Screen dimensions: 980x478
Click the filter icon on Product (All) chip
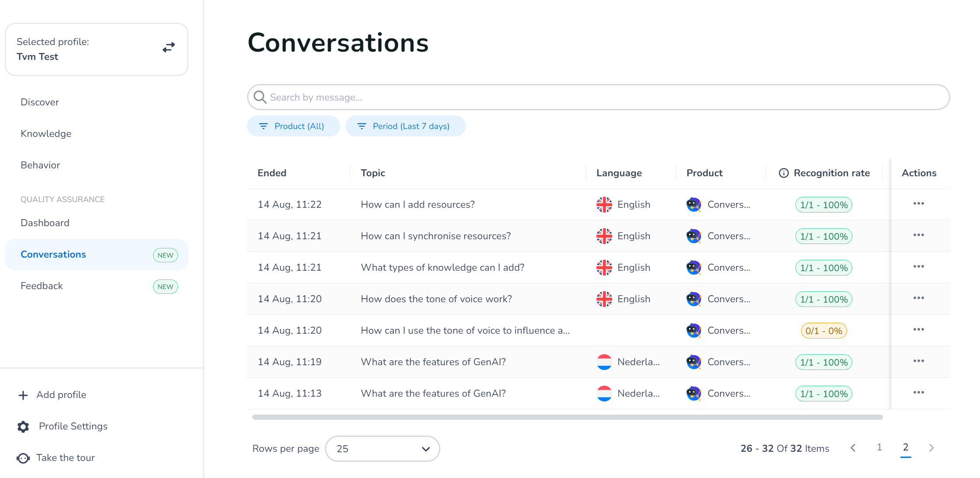click(263, 126)
